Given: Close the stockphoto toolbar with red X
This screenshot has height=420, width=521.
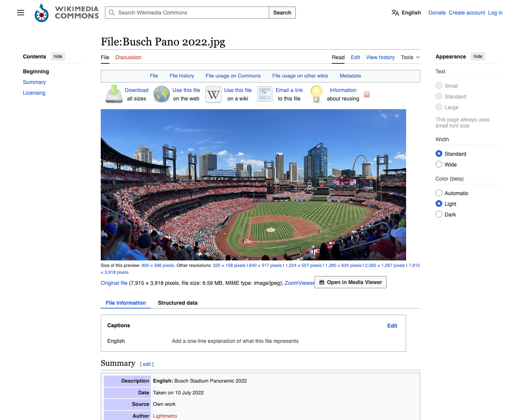Looking at the screenshot, I should tap(367, 94).
